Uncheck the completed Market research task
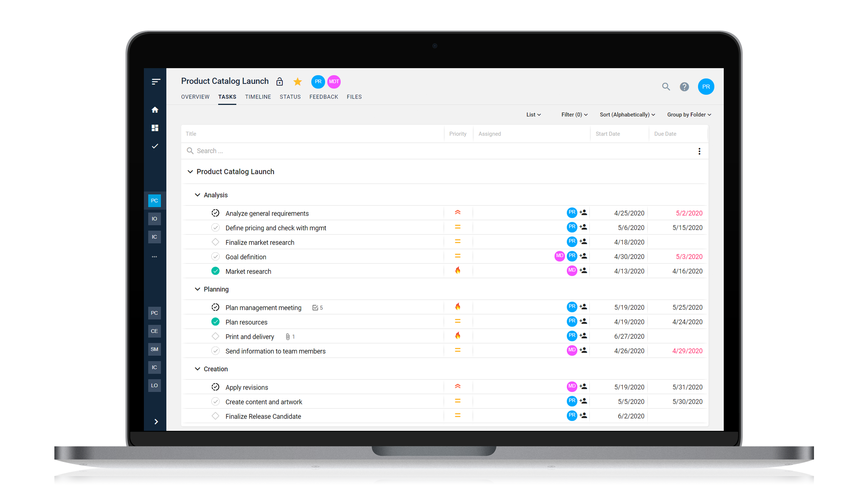Viewport: 868px width, 499px height. (215, 271)
